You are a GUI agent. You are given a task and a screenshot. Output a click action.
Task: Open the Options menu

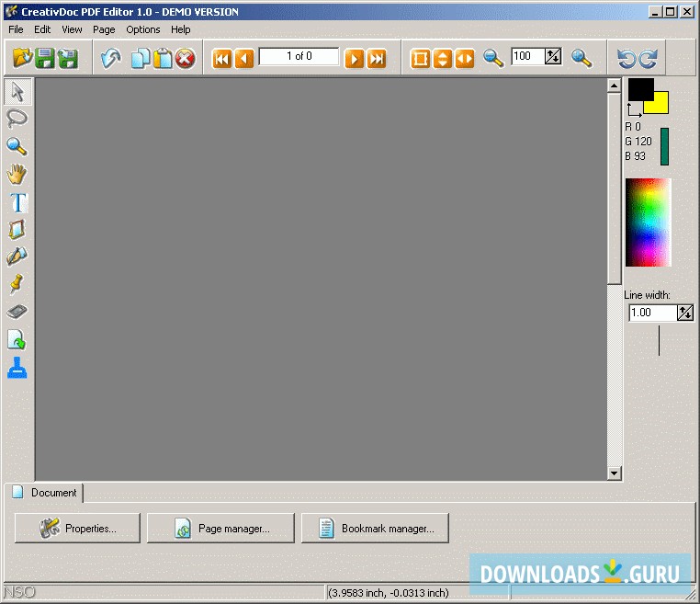[143, 29]
